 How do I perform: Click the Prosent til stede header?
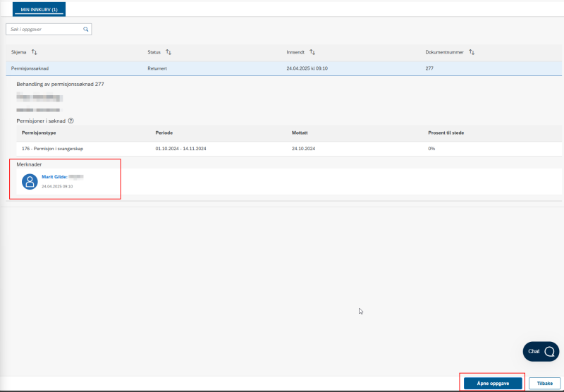446,133
